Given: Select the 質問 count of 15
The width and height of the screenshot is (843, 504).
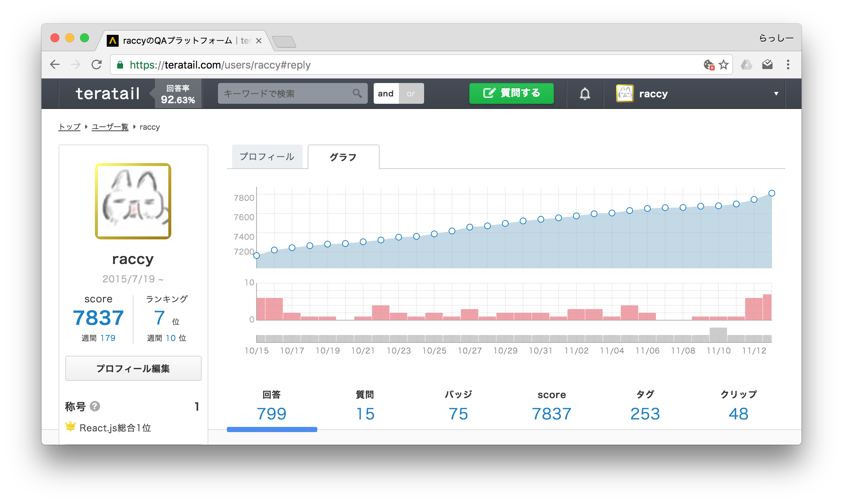Looking at the screenshot, I should 365,414.
